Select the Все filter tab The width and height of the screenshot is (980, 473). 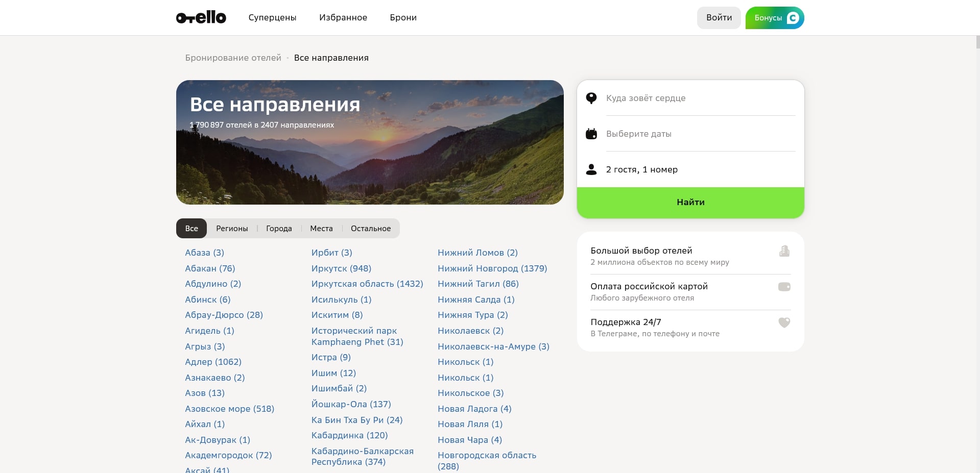coord(192,229)
